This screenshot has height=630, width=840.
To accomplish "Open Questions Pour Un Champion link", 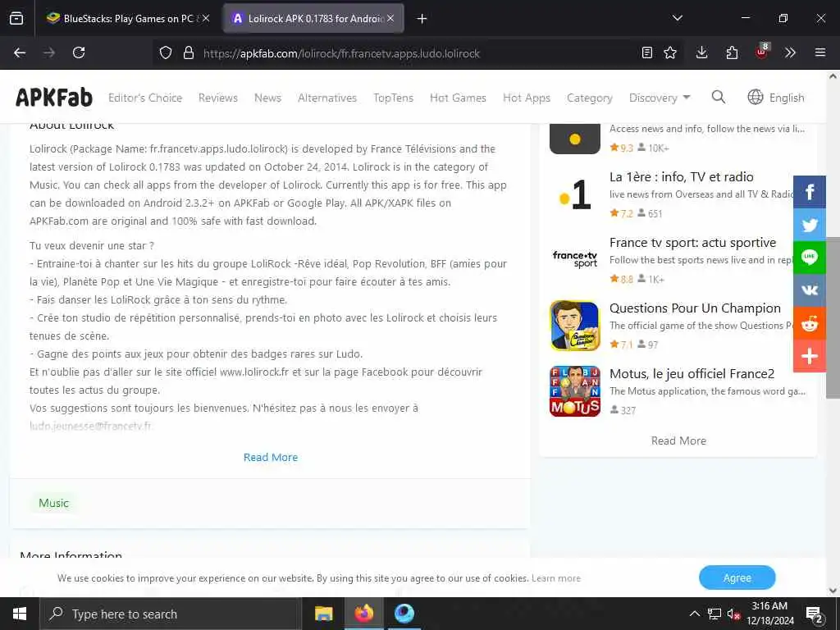I will point(695,308).
